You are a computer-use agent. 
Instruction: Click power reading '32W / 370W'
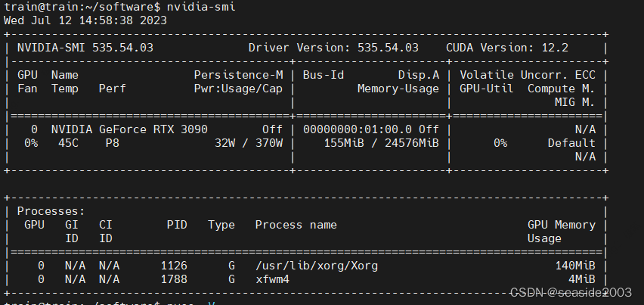click(x=249, y=143)
